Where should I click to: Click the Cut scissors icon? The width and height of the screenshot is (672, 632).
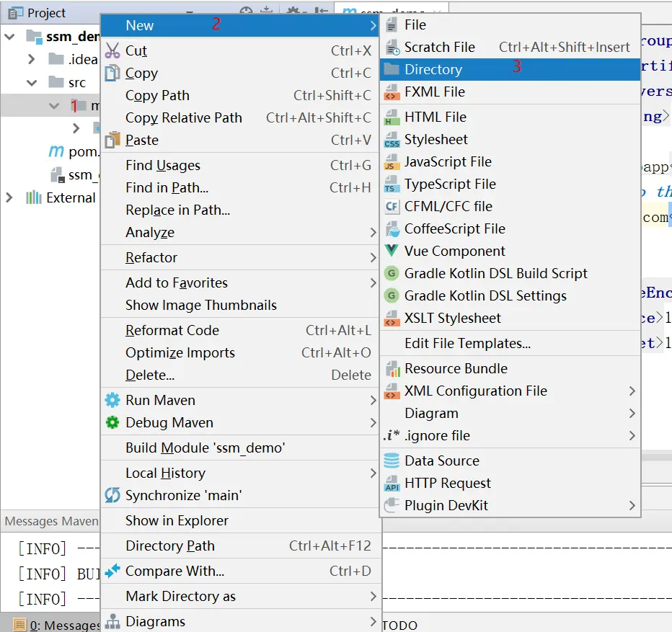point(112,50)
